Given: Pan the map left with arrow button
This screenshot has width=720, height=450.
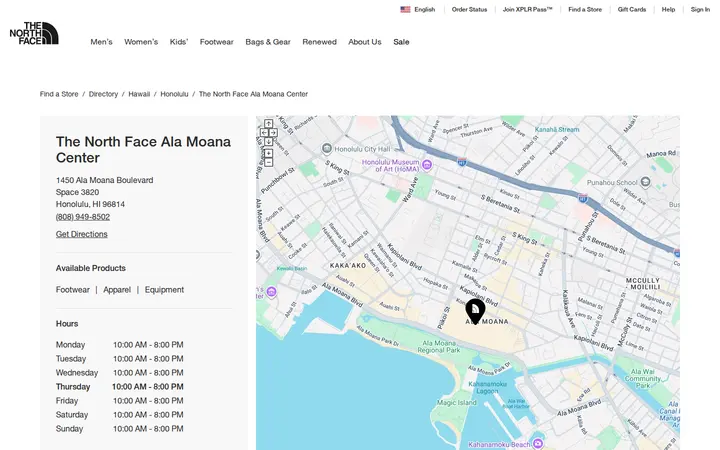Looking at the screenshot, I should click(264, 132).
